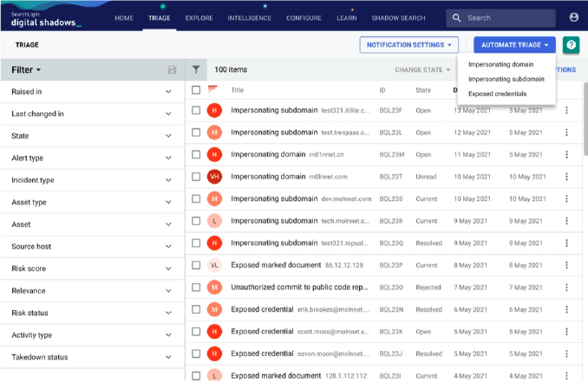Expand the Raised in filter
This screenshot has width=588, height=389.
tap(92, 92)
